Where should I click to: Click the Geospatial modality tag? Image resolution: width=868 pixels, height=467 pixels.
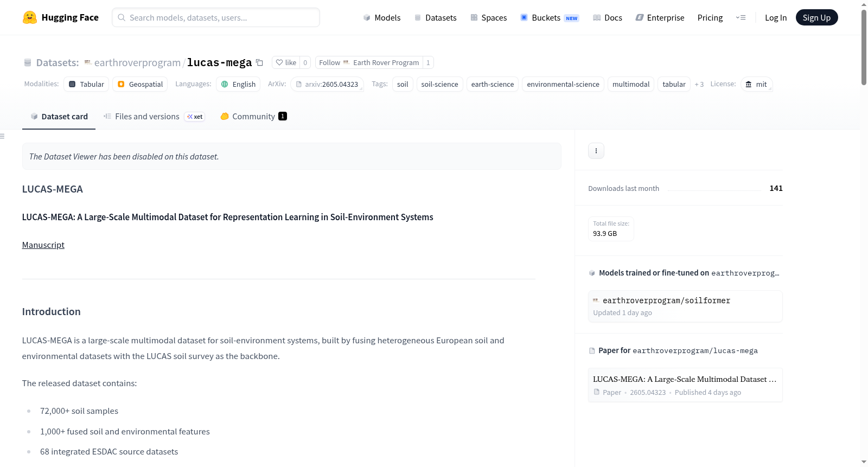(x=140, y=84)
